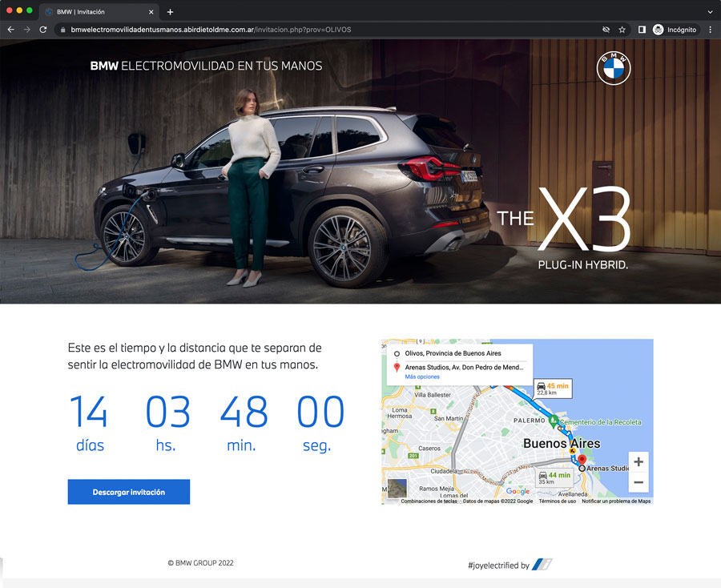
Task: Zoom out on the map
Action: click(x=638, y=482)
